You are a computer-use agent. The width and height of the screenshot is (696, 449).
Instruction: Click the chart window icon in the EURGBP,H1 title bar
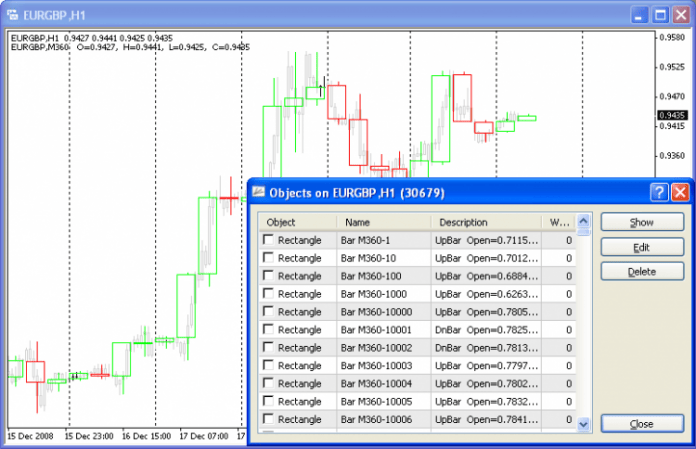tap(14, 16)
